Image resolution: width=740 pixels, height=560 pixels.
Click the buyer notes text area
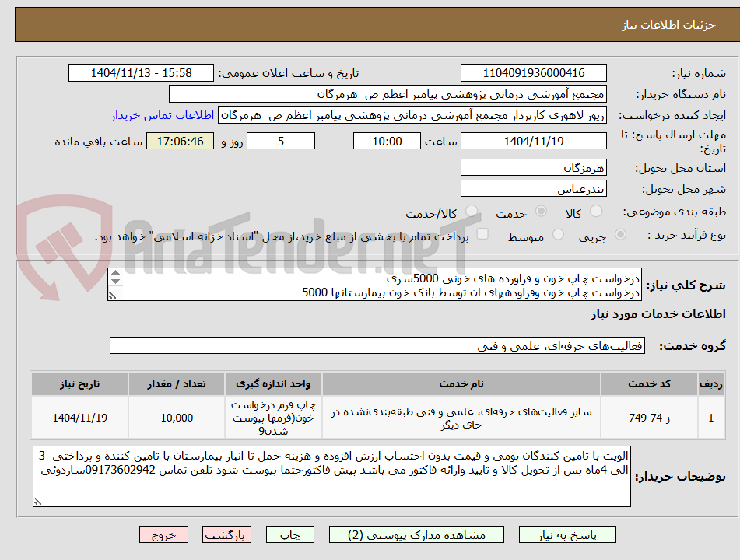(331, 477)
